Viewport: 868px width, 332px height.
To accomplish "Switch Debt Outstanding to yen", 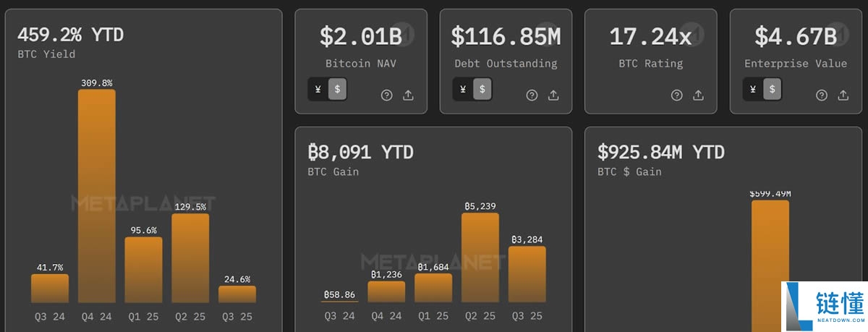I will pos(464,89).
